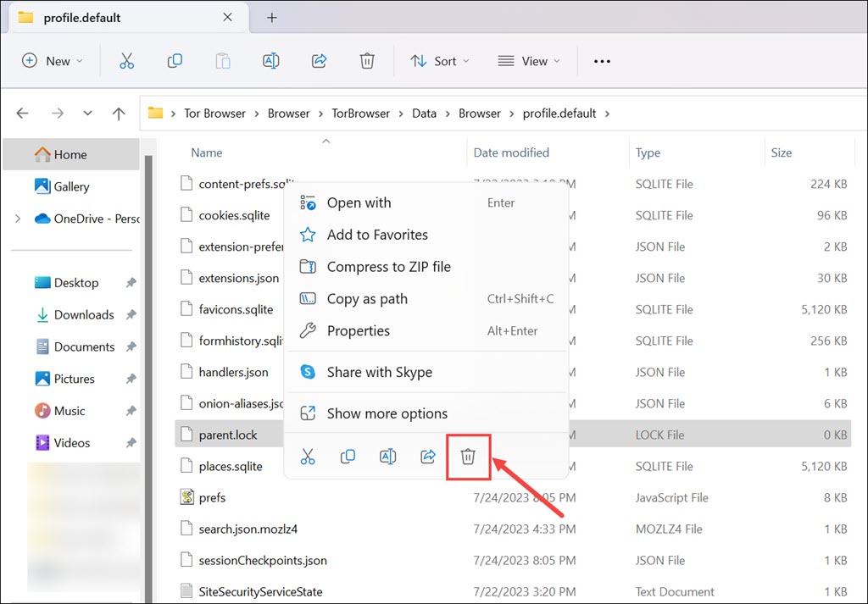The height and width of the screenshot is (604, 868).
Task: Sort files by Date modified column header
Action: pyautogui.click(x=511, y=153)
